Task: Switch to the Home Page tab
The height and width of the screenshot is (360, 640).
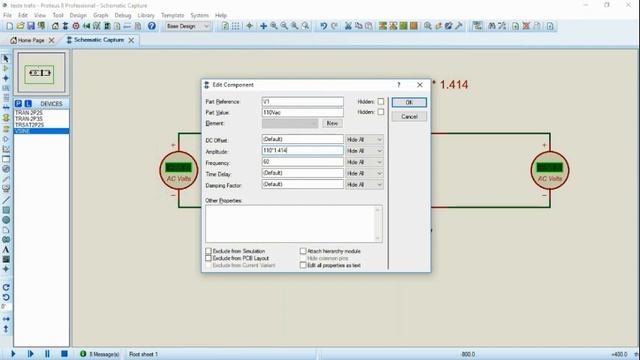Action: tap(31, 40)
